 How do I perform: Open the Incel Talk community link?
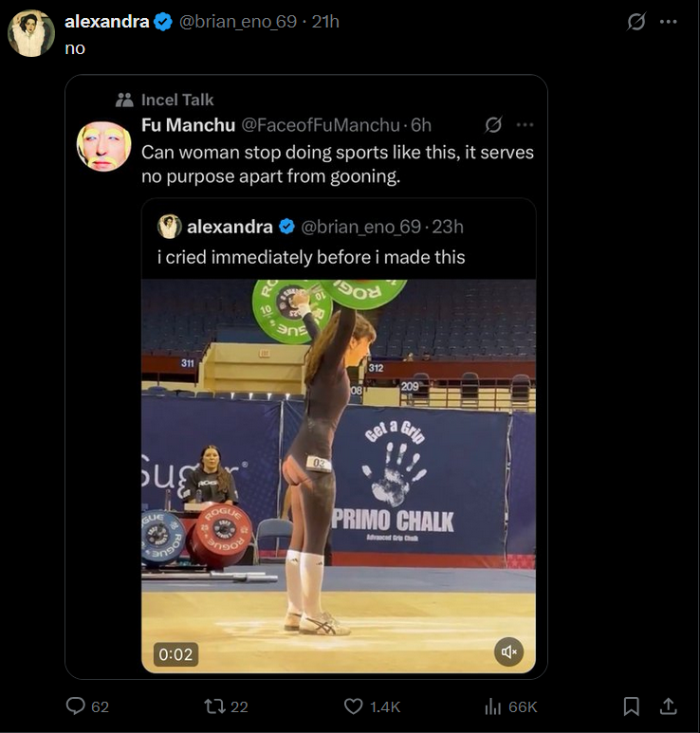(177, 100)
